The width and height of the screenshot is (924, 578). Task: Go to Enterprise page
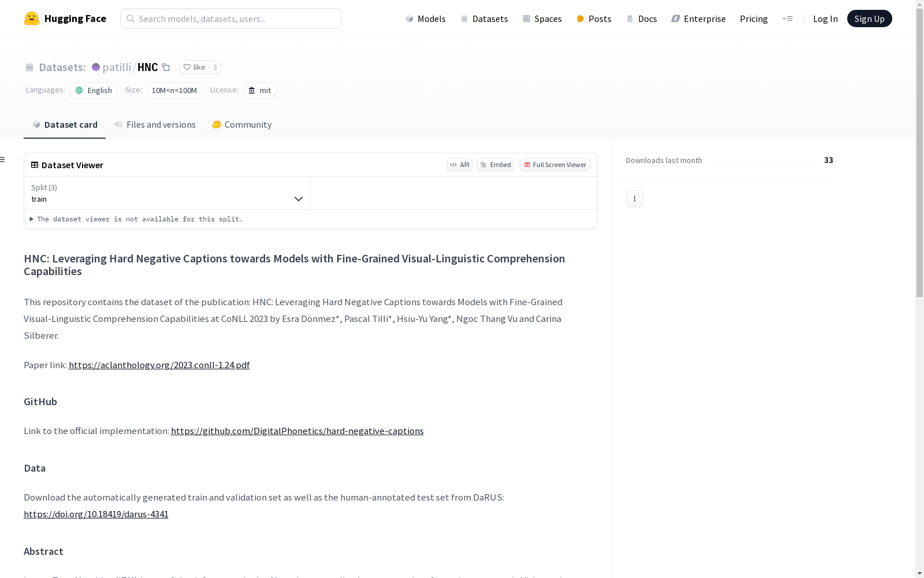click(698, 18)
